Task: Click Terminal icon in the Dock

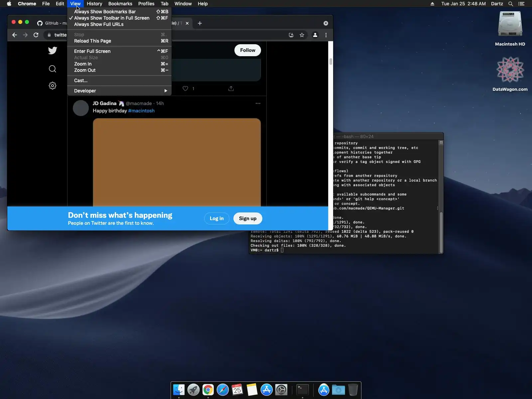Action: point(303,390)
